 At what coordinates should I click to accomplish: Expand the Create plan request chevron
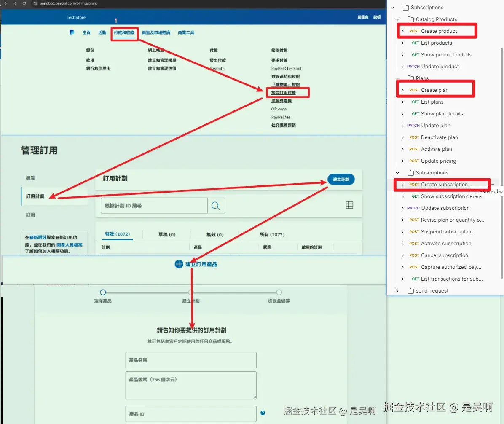(x=402, y=90)
